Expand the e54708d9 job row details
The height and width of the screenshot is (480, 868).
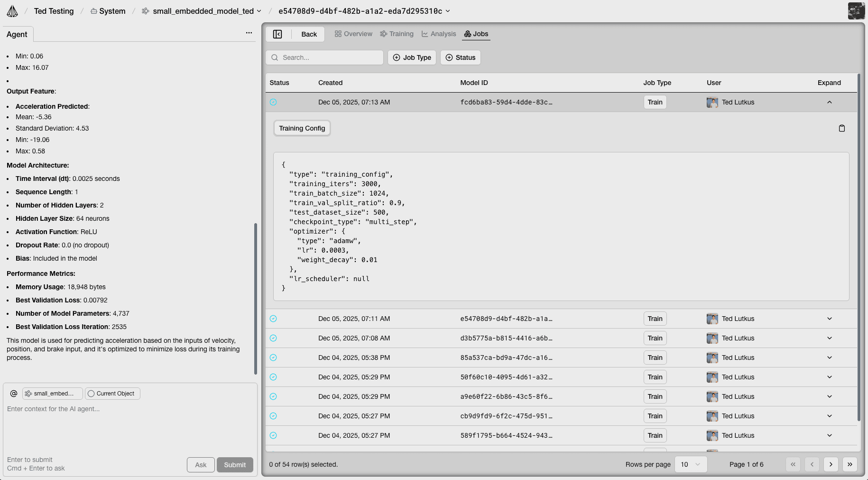tap(829, 319)
